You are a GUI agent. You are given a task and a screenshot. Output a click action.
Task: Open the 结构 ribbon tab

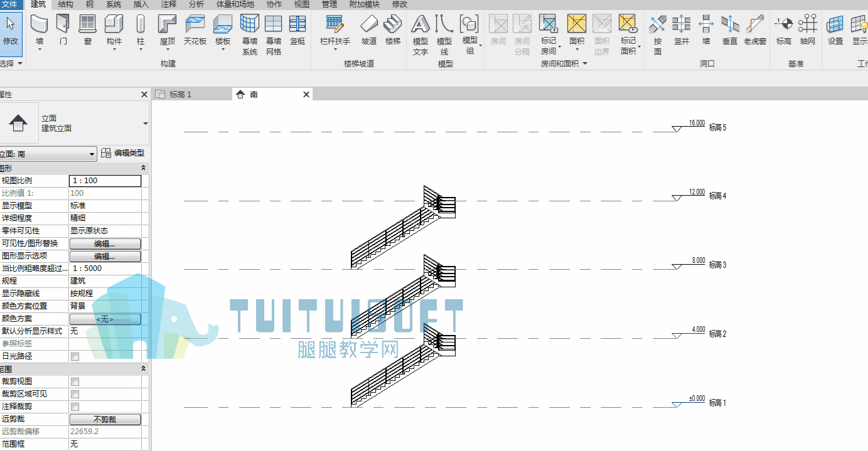pos(65,4)
